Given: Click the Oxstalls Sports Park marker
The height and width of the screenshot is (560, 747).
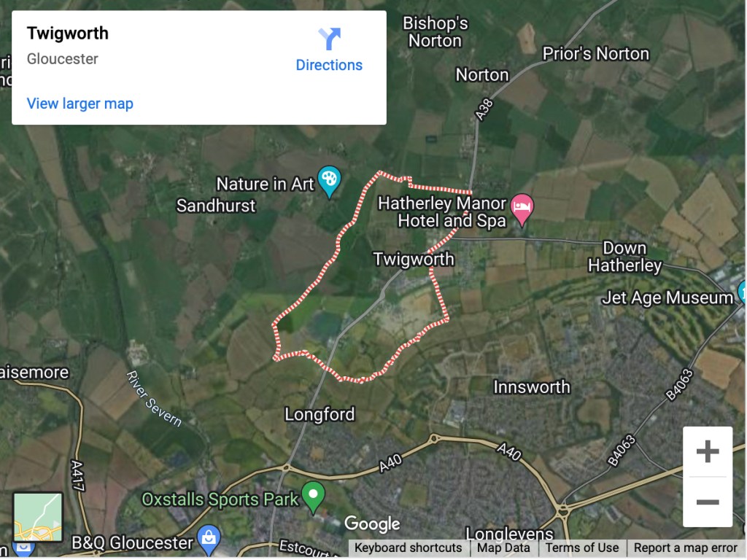Looking at the screenshot, I should point(313,497).
